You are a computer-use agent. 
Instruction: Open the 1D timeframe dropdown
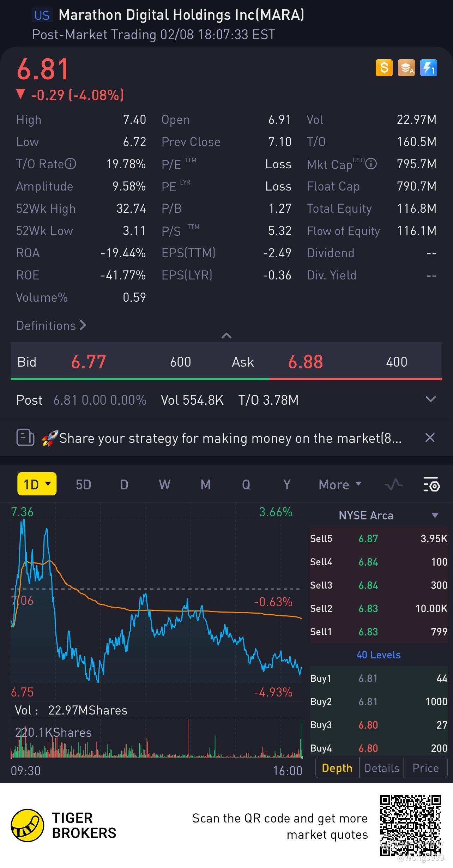pos(37,484)
